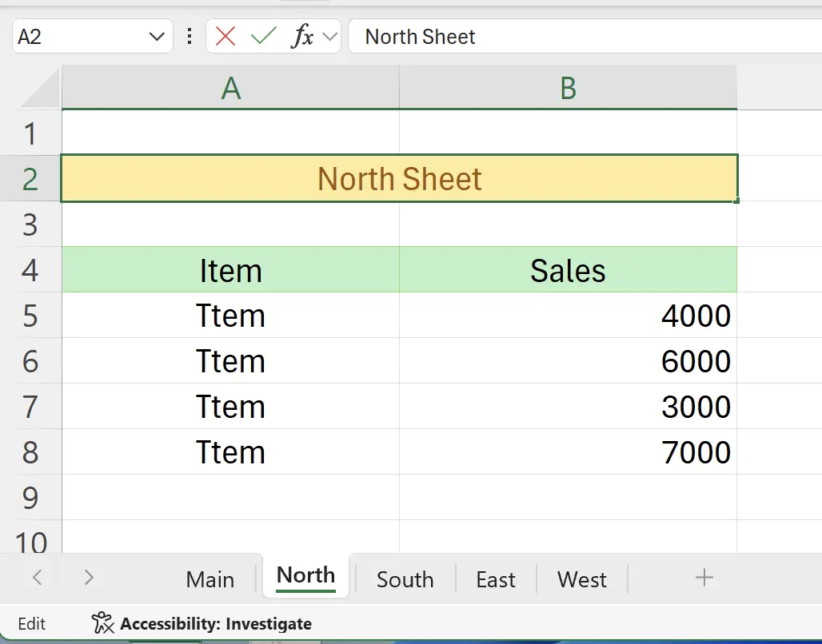Add a new sheet with plus icon
The image size is (822, 644).
[x=704, y=578]
